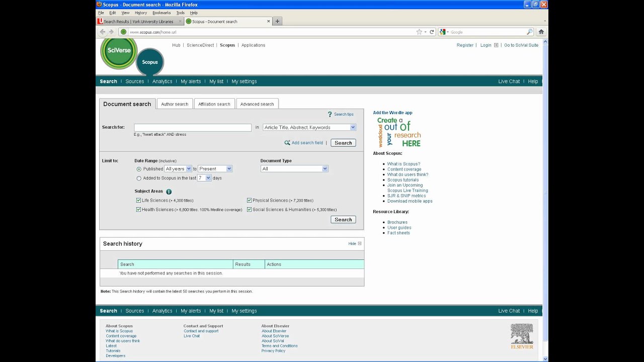The image size is (644, 362).
Task: Close the Scopus Document search tab
Action: coord(269,21)
